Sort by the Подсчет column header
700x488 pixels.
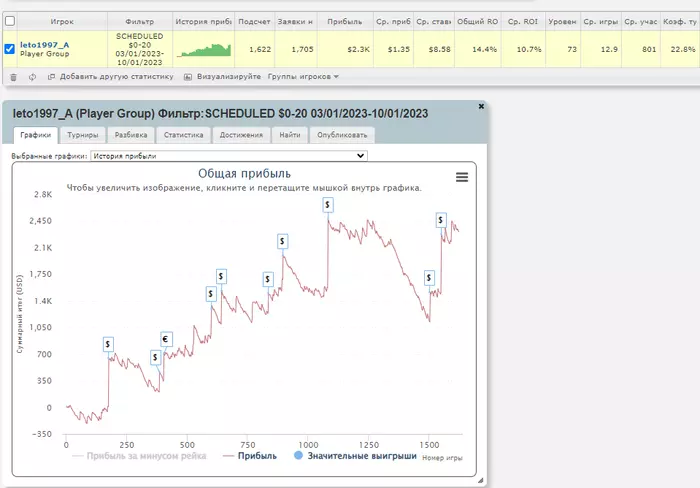pyautogui.click(x=254, y=21)
